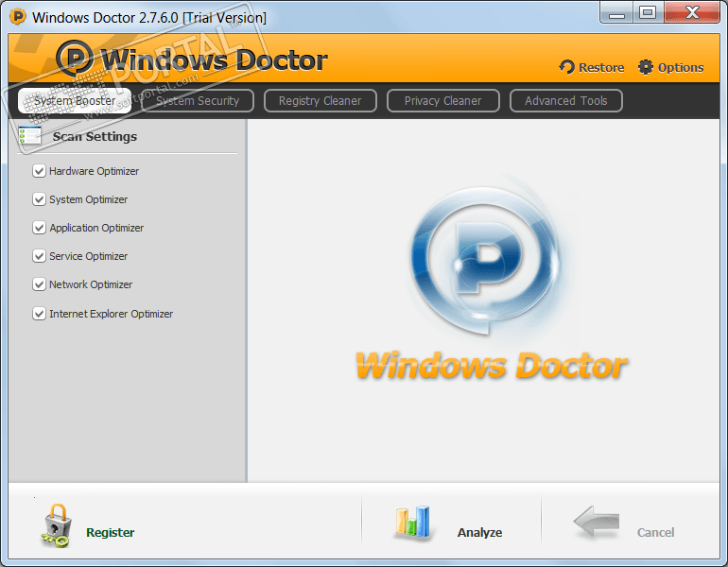This screenshot has height=567, width=728.
Task: Uncheck Internet Explorer Optimizer checkbox
Action: [x=39, y=314]
